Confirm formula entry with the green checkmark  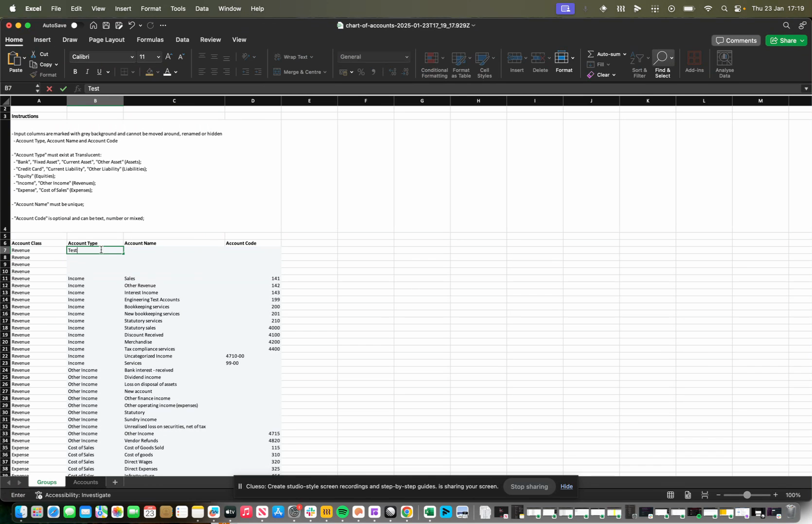coord(63,88)
